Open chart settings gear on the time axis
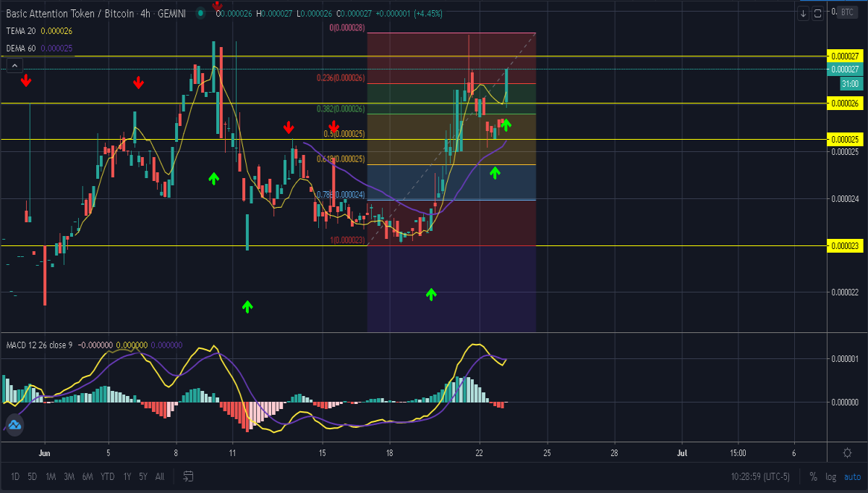 [x=847, y=452]
